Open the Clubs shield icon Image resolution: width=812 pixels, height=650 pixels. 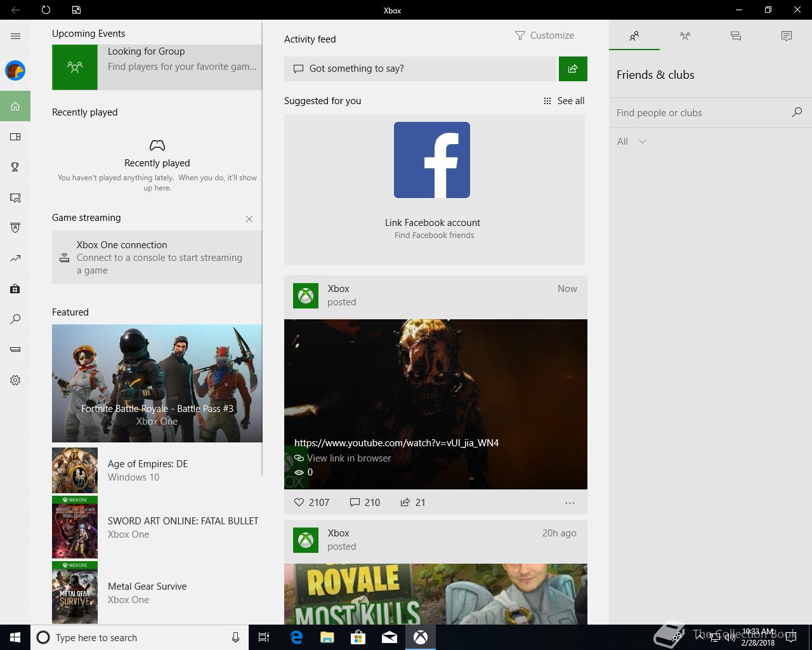pyautogui.click(x=15, y=228)
